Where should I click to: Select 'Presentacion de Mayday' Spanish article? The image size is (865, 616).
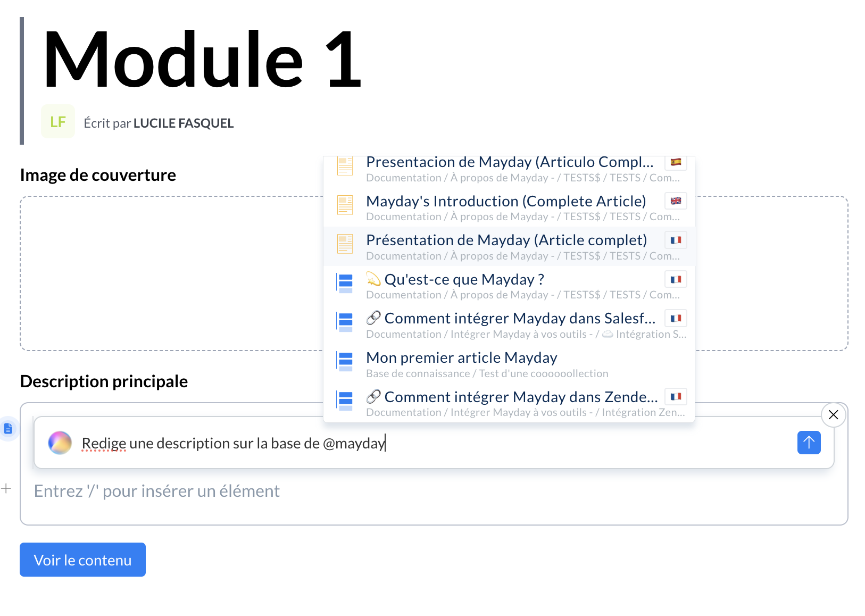tap(509, 162)
